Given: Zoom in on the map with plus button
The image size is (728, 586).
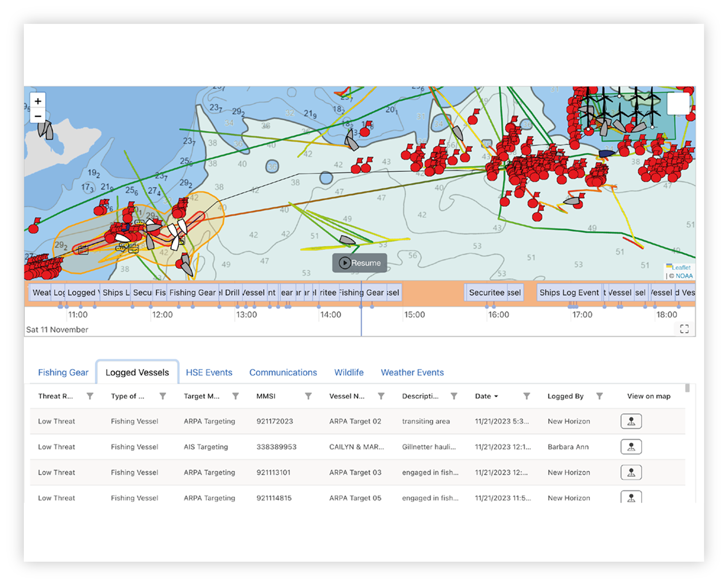Looking at the screenshot, I should pyautogui.click(x=38, y=101).
